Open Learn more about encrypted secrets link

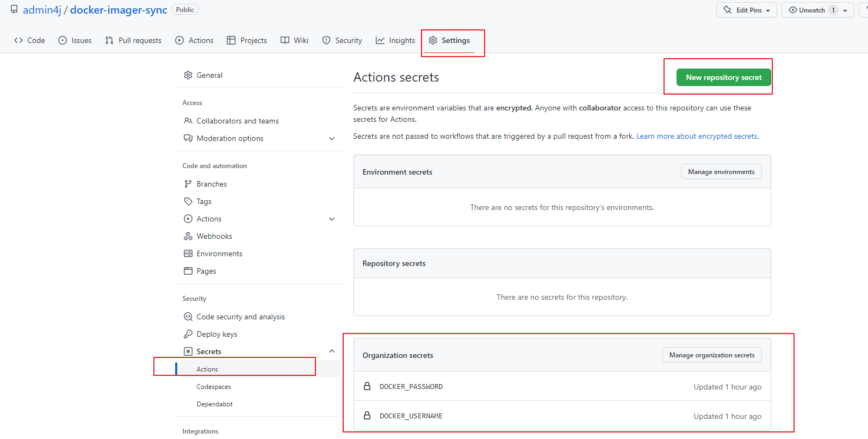coord(697,136)
